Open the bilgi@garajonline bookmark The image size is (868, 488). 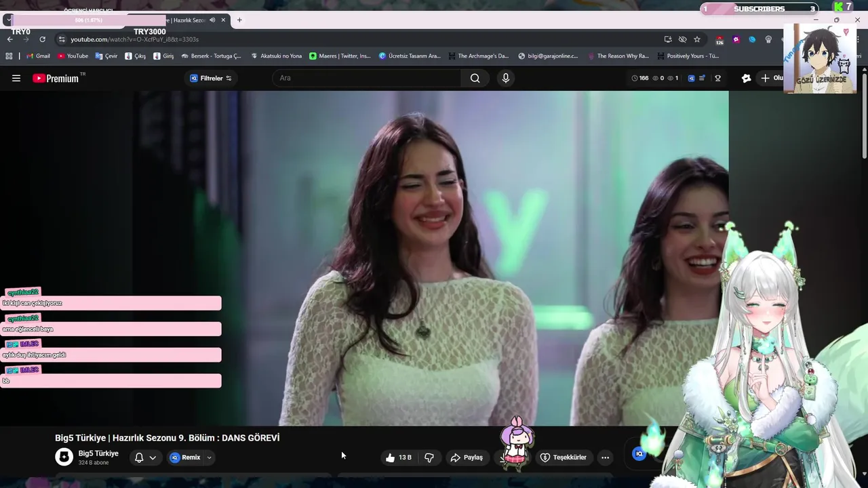tap(548, 56)
